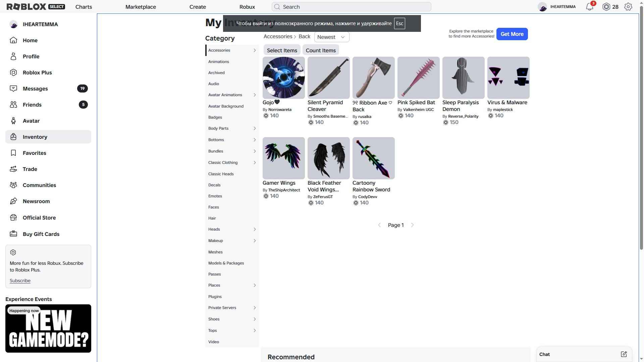This screenshot has width=644, height=362.
Task: Open the notifications bell icon
Action: (x=590, y=7)
